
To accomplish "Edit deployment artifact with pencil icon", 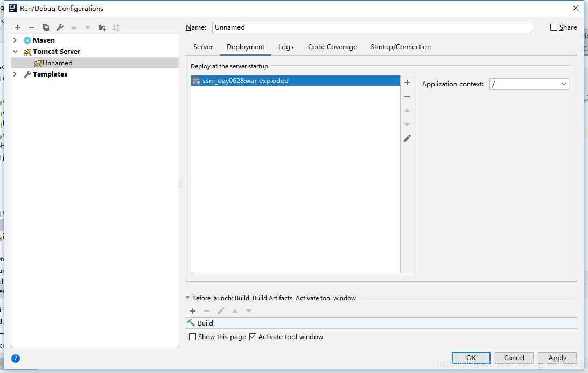I will tap(407, 139).
